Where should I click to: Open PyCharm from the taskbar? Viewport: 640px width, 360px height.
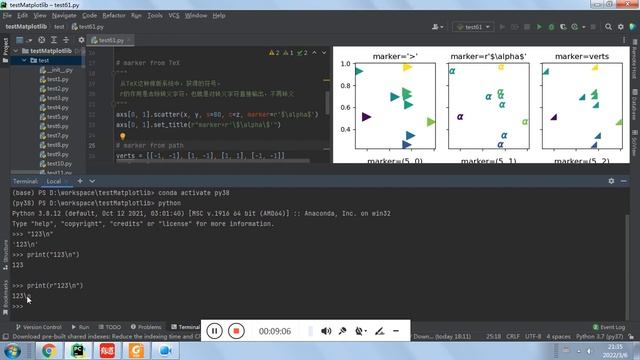[78, 351]
